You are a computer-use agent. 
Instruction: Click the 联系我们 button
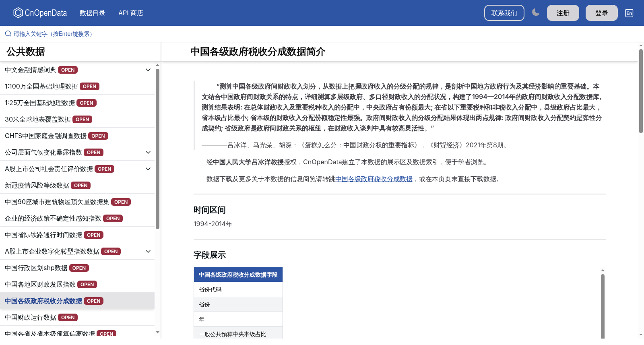coord(504,13)
